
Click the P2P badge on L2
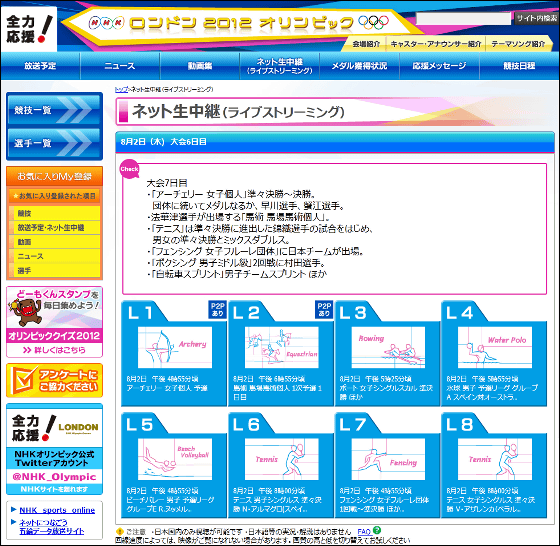pyautogui.click(x=324, y=309)
